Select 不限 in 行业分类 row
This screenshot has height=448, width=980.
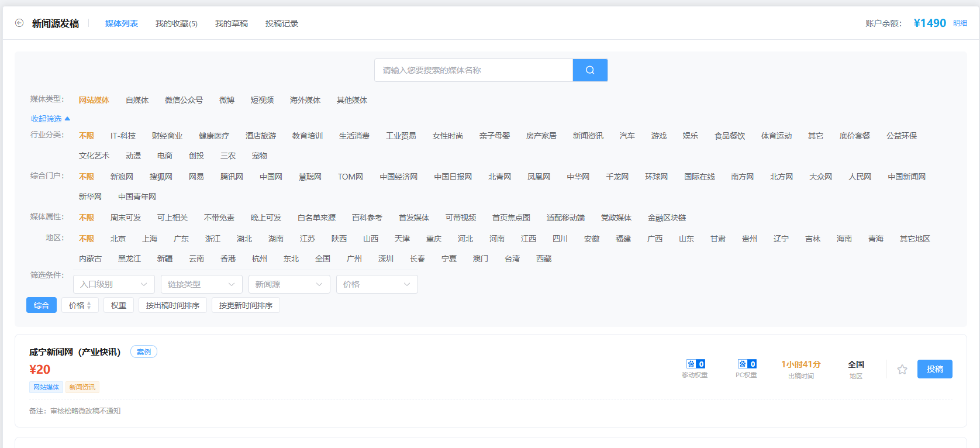tap(87, 136)
